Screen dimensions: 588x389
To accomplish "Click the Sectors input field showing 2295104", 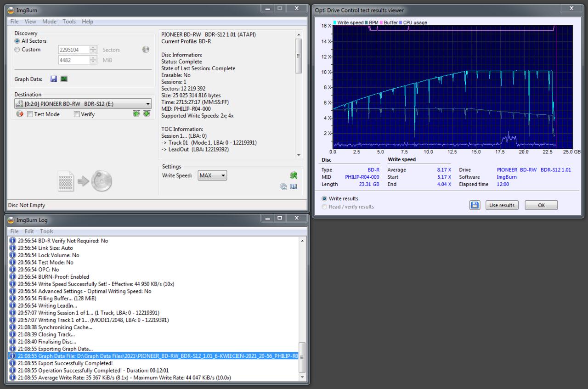I will coord(74,50).
